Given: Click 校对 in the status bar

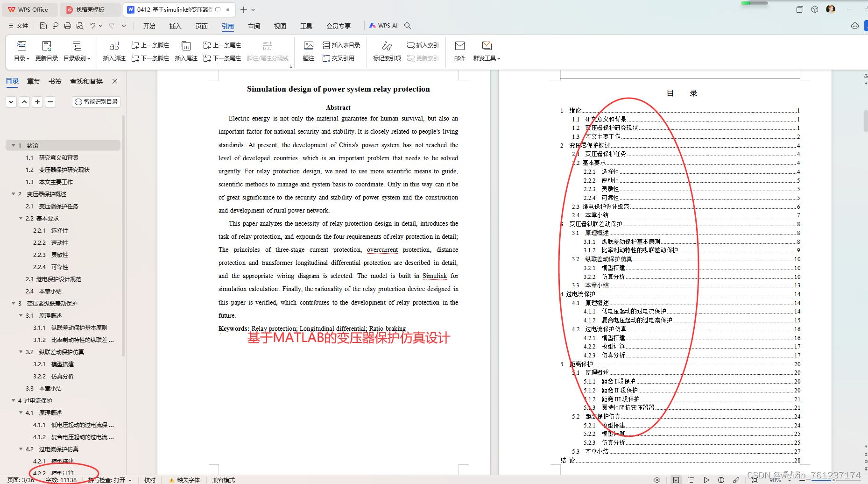Looking at the screenshot, I should [x=150, y=480].
